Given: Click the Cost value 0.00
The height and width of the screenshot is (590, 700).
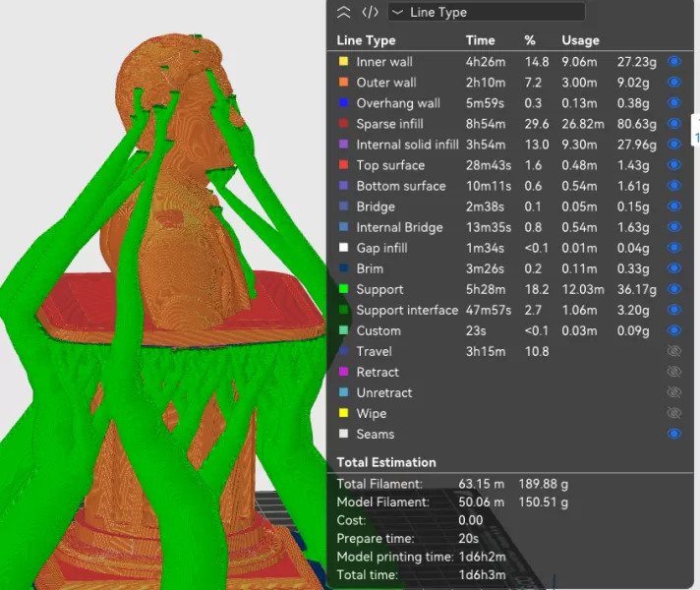Looking at the screenshot, I should [471, 520].
